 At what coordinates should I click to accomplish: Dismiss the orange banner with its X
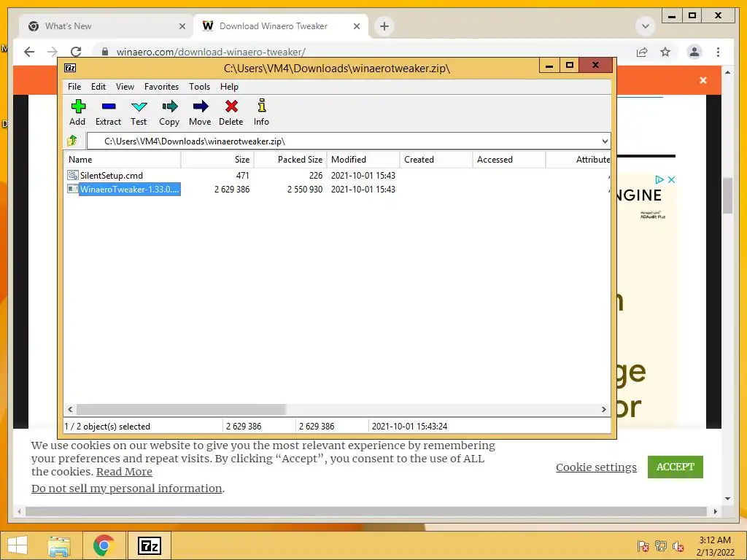(x=703, y=80)
